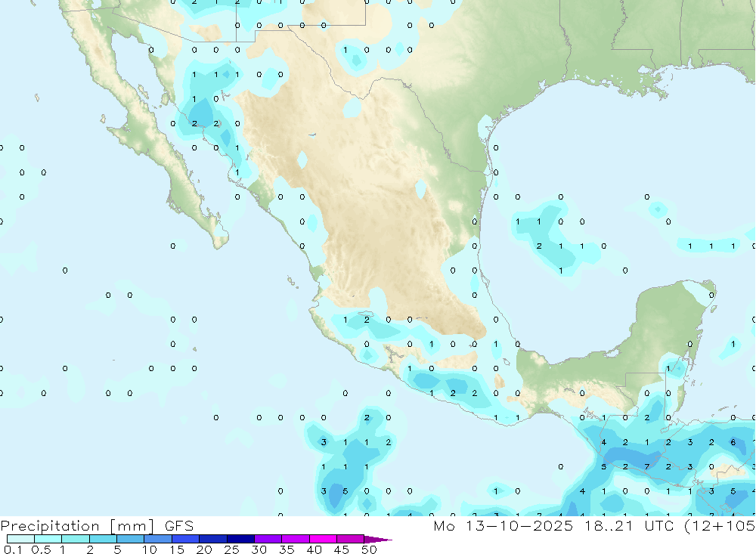This screenshot has width=756, height=554.
Task: Click legend scale label '25'
Action: click(x=232, y=549)
